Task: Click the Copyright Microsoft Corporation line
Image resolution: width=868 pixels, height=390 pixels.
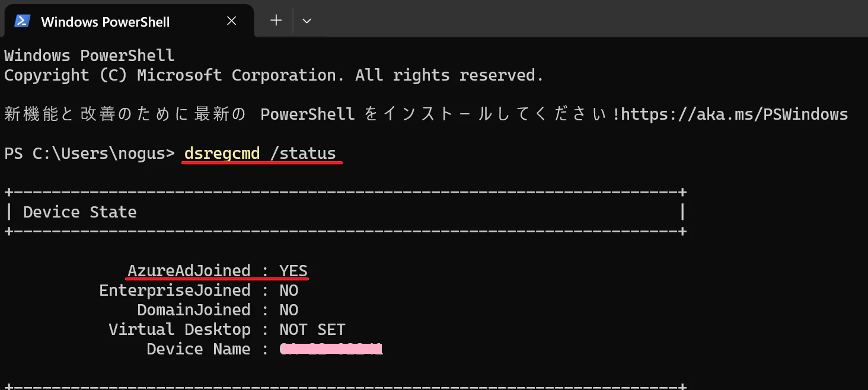Action: 274,75
